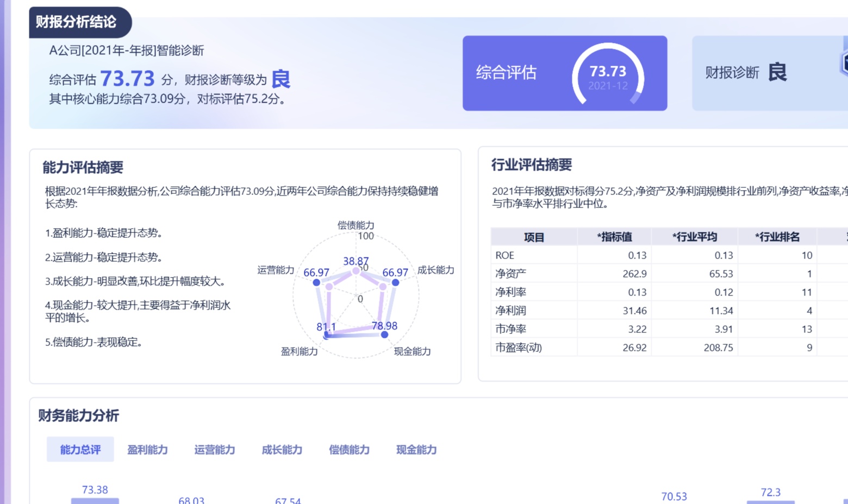
Task: Click the 70.53 chart value label
Action: (674, 496)
